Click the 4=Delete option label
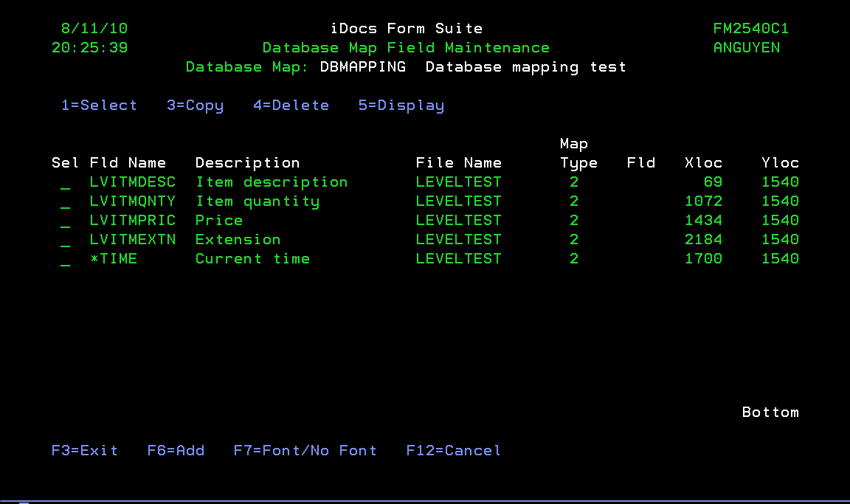This screenshot has height=504, width=850. click(291, 106)
